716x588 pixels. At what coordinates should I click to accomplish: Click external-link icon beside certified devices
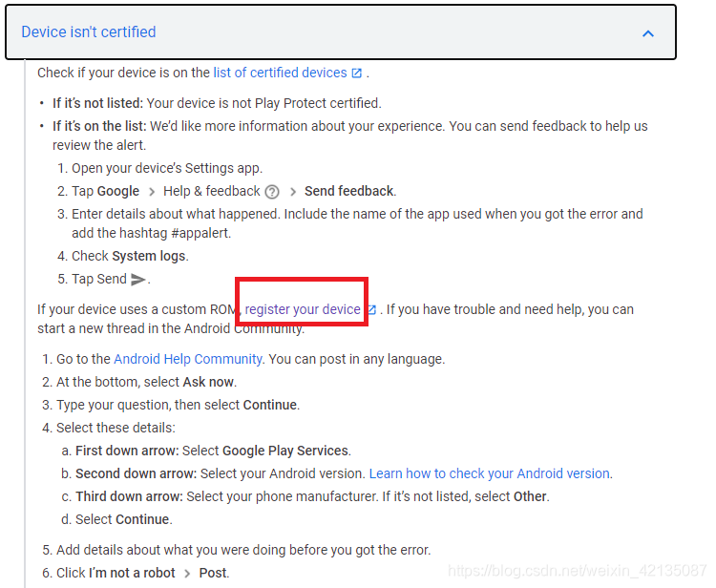pyautogui.click(x=357, y=73)
